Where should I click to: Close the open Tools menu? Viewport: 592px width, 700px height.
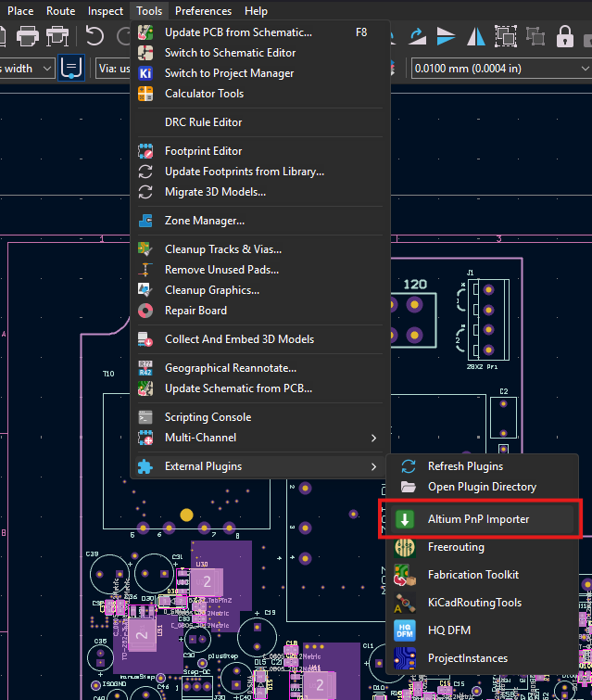(x=149, y=11)
